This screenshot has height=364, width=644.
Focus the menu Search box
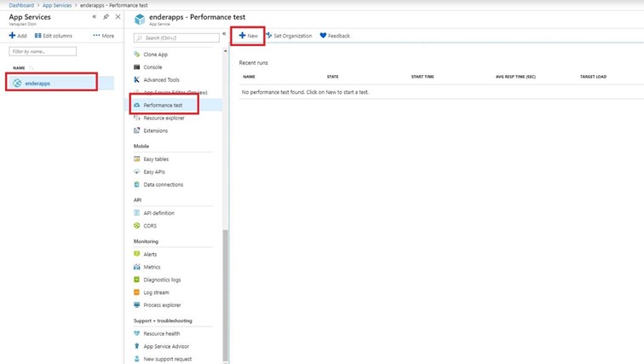pyautogui.click(x=176, y=38)
